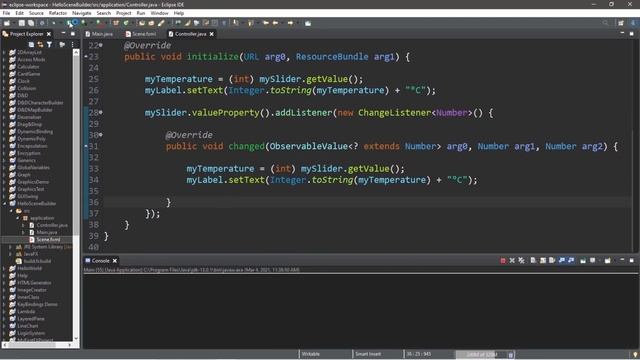Viewport: 640px width, 360px height.
Task: Toggle Word Wrap in Console toolbar
Action: click(552, 260)
